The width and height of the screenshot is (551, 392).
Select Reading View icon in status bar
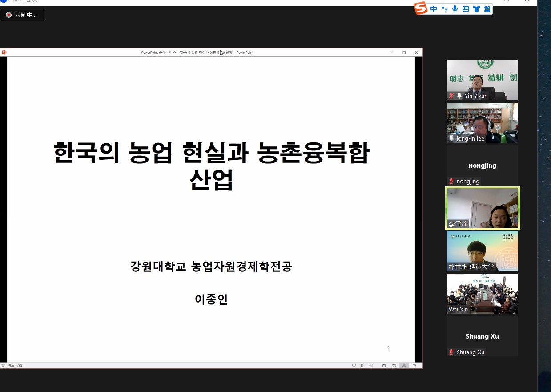404,365
